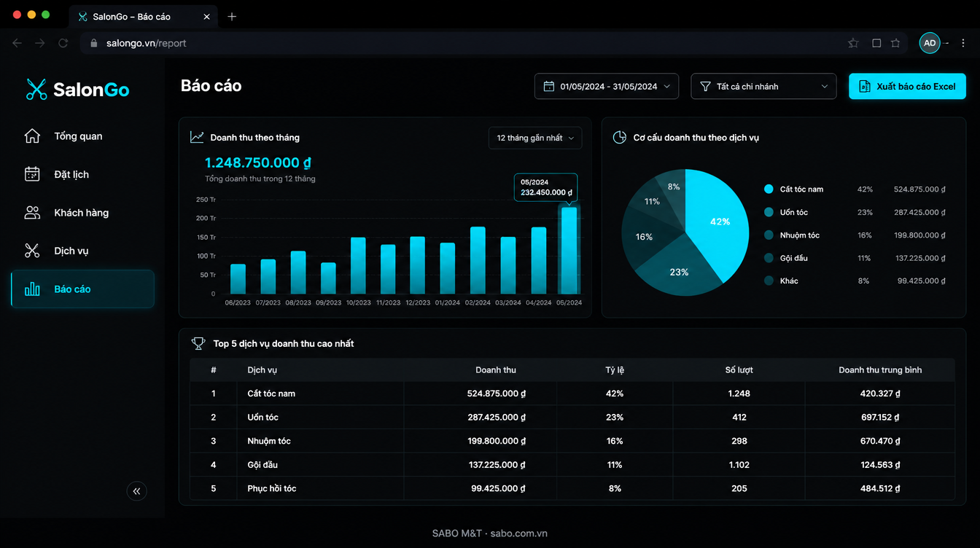
Task: Click the Dịch vụ scissors icon
Action: click(32, 251)
